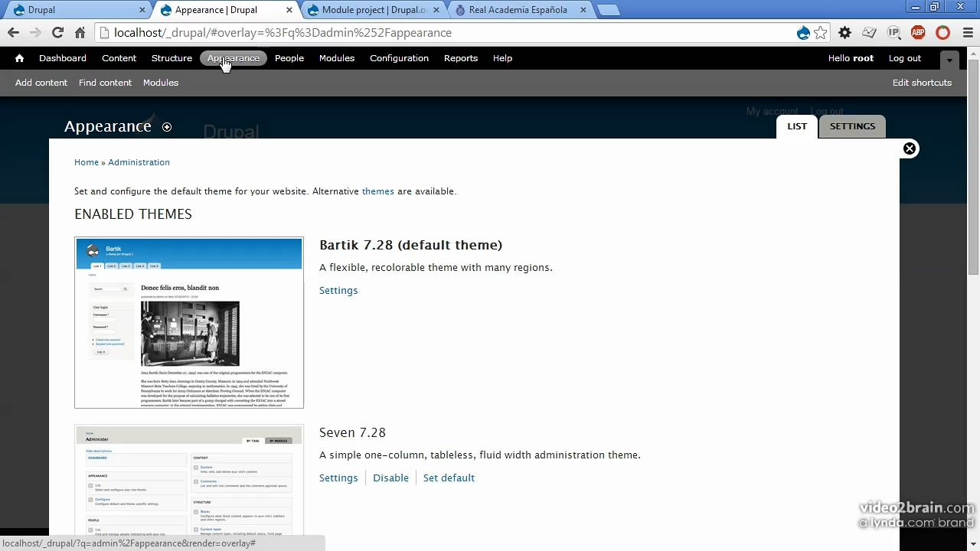Reload the current page
Screen dimensions: 980x551
point(57,33)
